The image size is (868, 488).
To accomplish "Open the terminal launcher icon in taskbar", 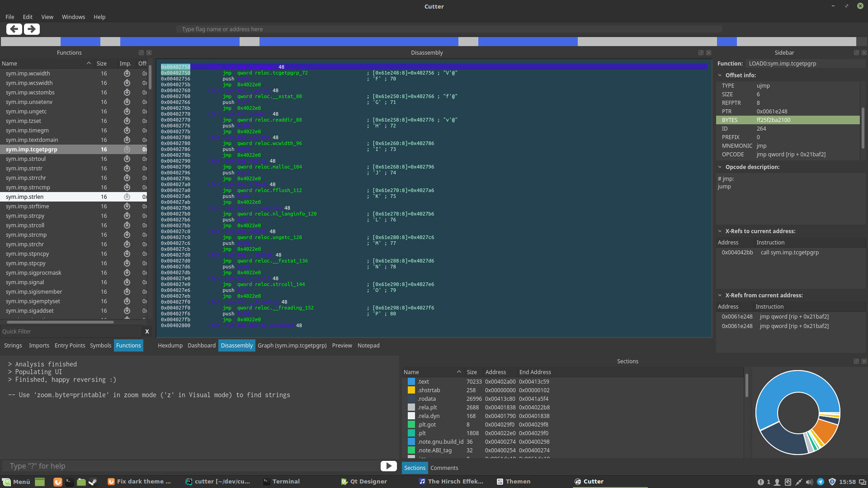I will coord(69,482).
